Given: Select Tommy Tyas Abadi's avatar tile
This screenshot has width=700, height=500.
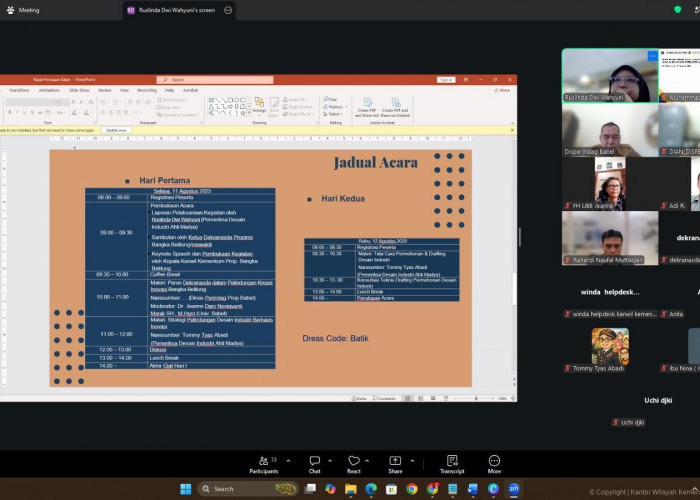Looking at the screenshot, I should point(610,346).
